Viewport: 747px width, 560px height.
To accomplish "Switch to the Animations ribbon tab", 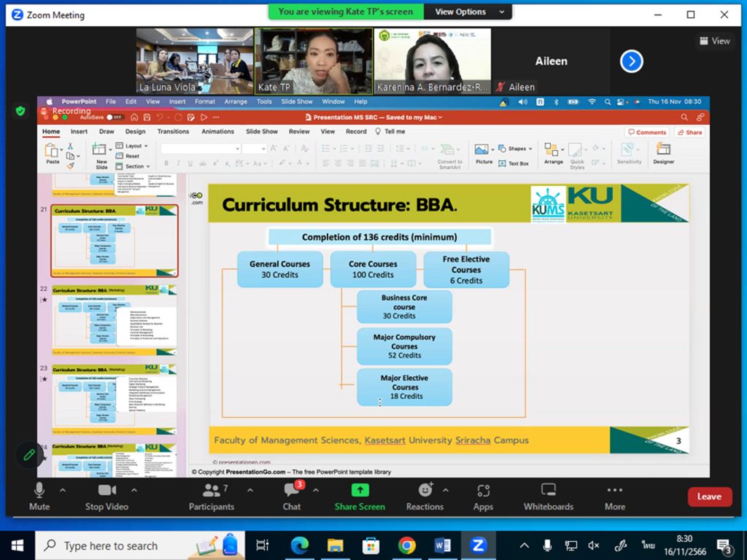I will pos(217,131).
